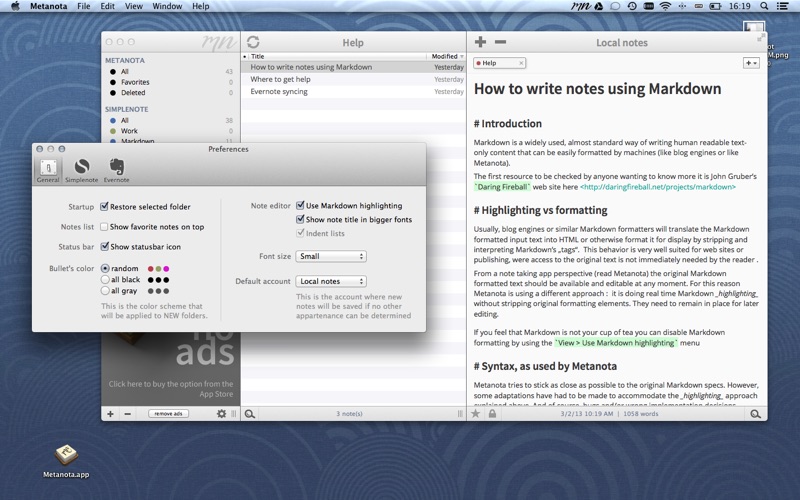The width and height of the screenshot is (800, 500).
Task: Open the Simplenote preferences pane
Action: coord(82,170)
